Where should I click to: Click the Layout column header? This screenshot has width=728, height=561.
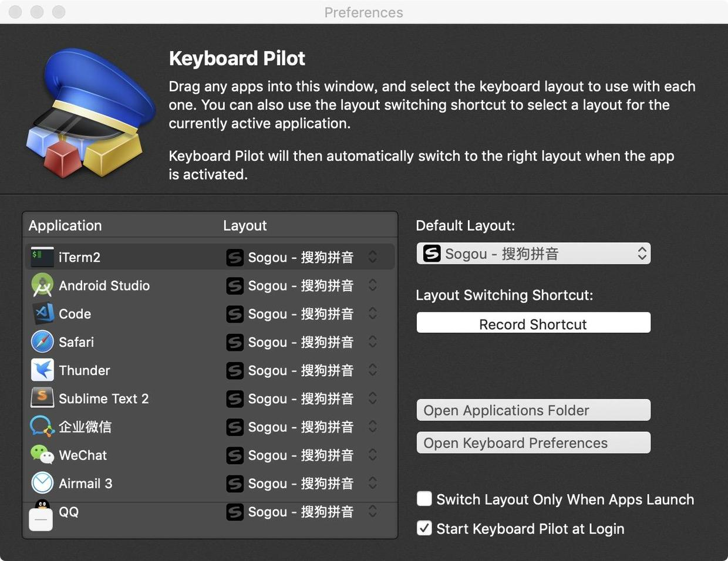(x=245, y=225)
